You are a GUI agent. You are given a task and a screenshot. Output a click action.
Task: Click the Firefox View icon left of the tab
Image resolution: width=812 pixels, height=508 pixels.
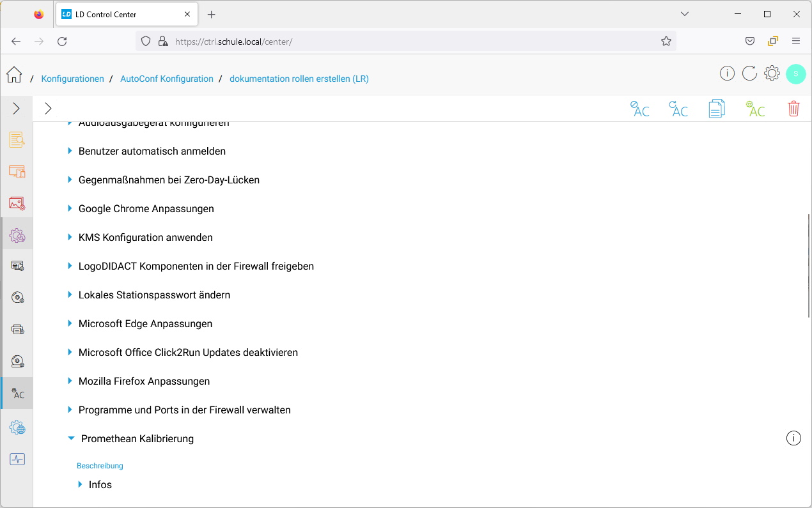pyautogui.click(x=39, y=14)
